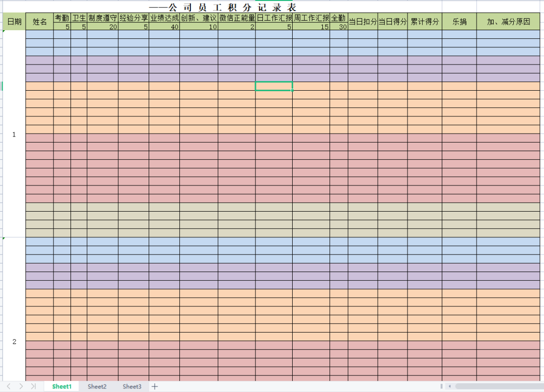Viewport: 544px width, 392px height.
Task: Click the score 5 under 经验分享
Action: click(133, 27)
